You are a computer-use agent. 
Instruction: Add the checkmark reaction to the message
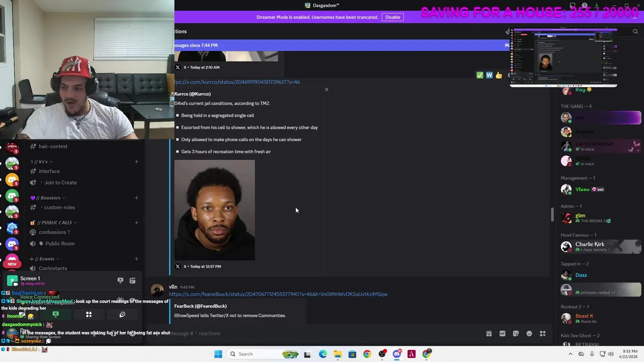pyautogui.click(x=480, y=75)
